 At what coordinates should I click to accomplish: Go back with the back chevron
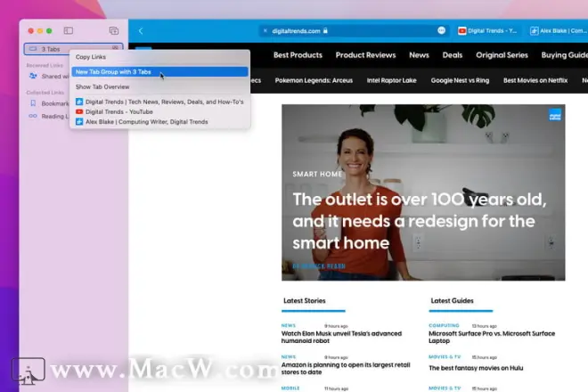141,31
